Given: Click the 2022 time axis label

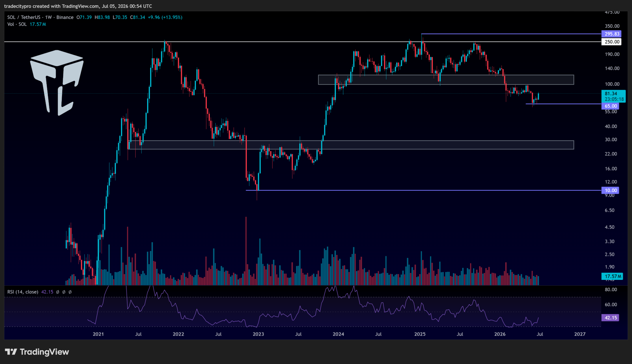Looking at the screenshot, I should coord(178,334).
